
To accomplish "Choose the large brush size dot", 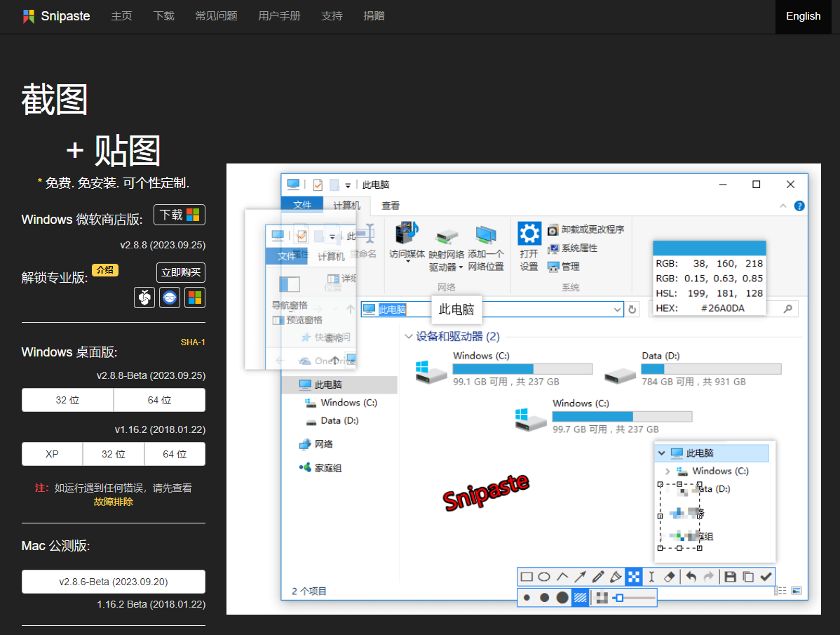I will pyautogui.click(x=562, y=598).
